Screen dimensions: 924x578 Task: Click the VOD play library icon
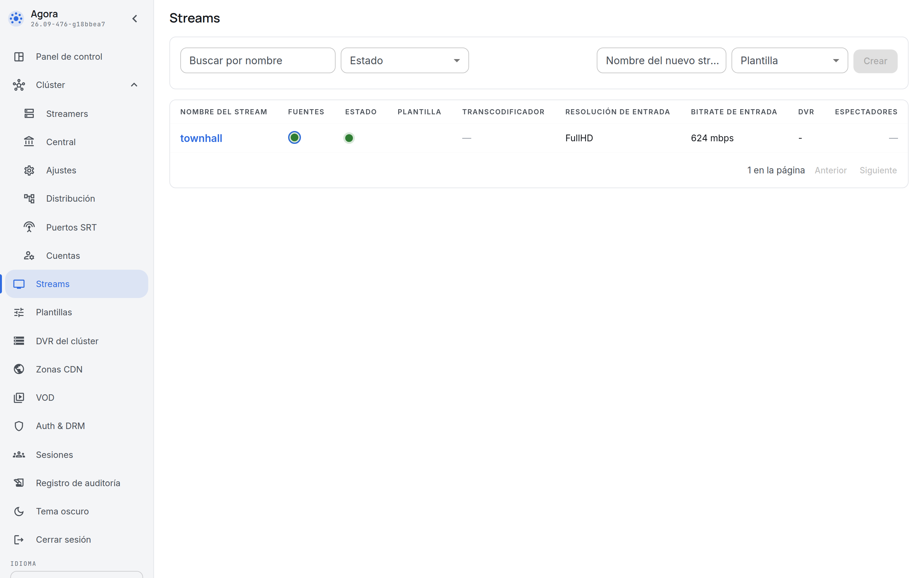coord(19,398)
